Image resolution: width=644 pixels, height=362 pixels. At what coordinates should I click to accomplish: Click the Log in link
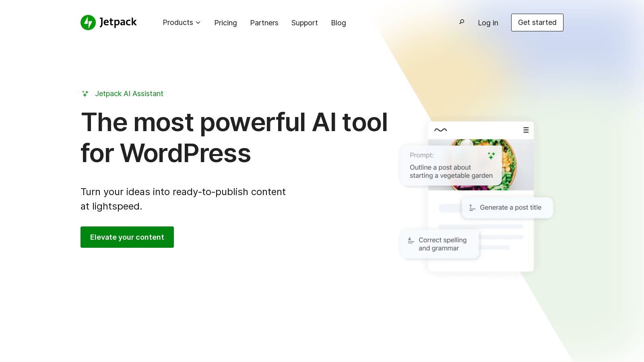488,23
